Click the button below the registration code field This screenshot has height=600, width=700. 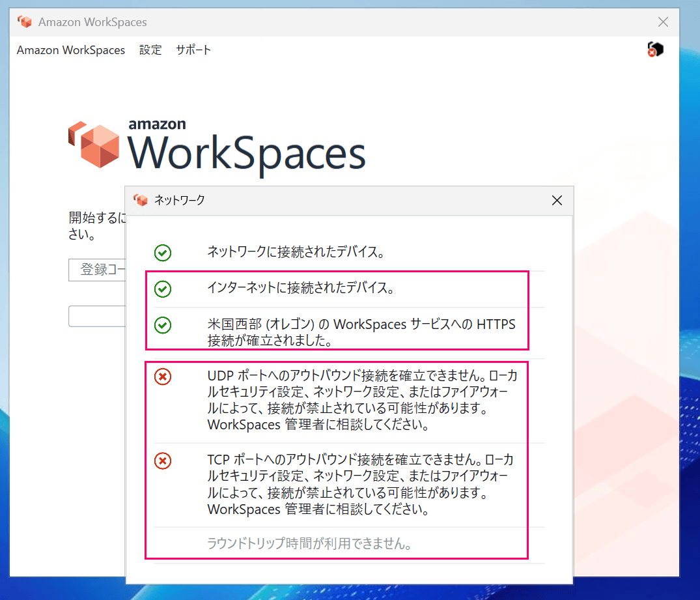point(97,317)
